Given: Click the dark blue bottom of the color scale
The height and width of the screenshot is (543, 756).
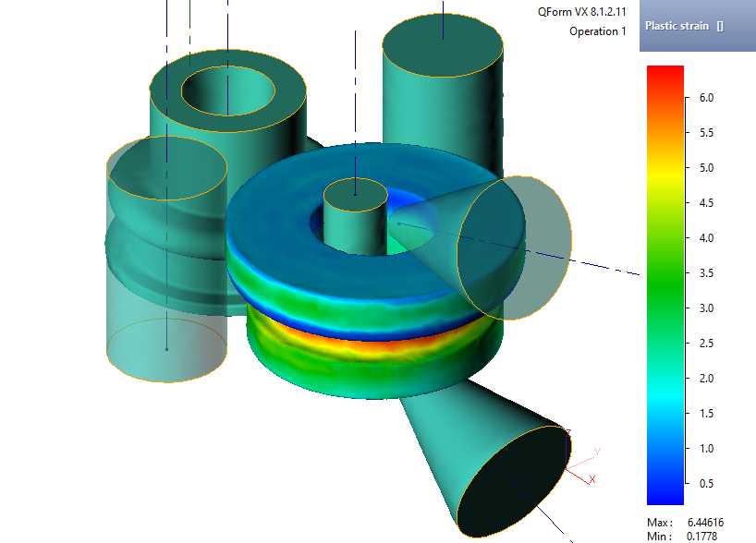Looking at the screenshot, I should coord(665,473).
